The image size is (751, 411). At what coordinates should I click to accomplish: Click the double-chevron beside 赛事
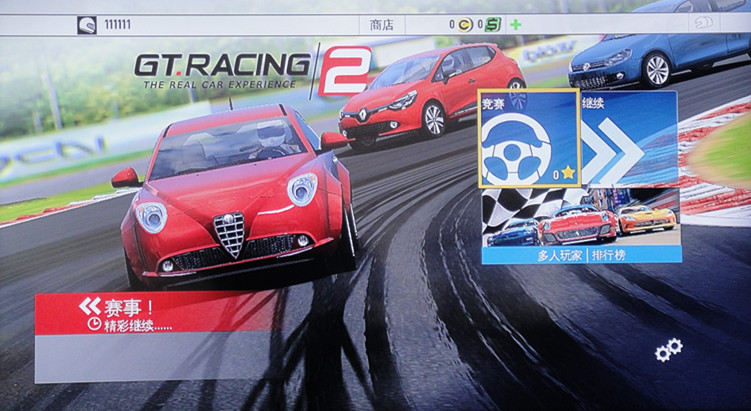[90, 306]
